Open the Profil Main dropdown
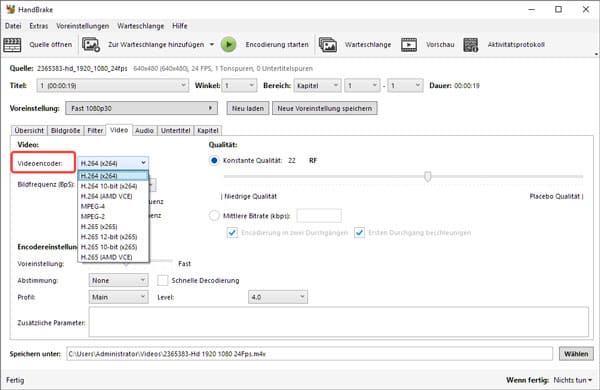 (x=118, y=297)
